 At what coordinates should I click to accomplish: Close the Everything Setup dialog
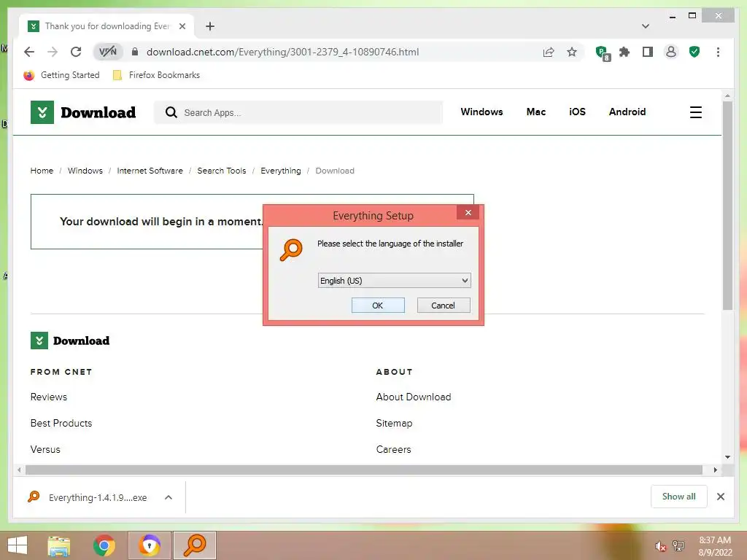point(468,212)
